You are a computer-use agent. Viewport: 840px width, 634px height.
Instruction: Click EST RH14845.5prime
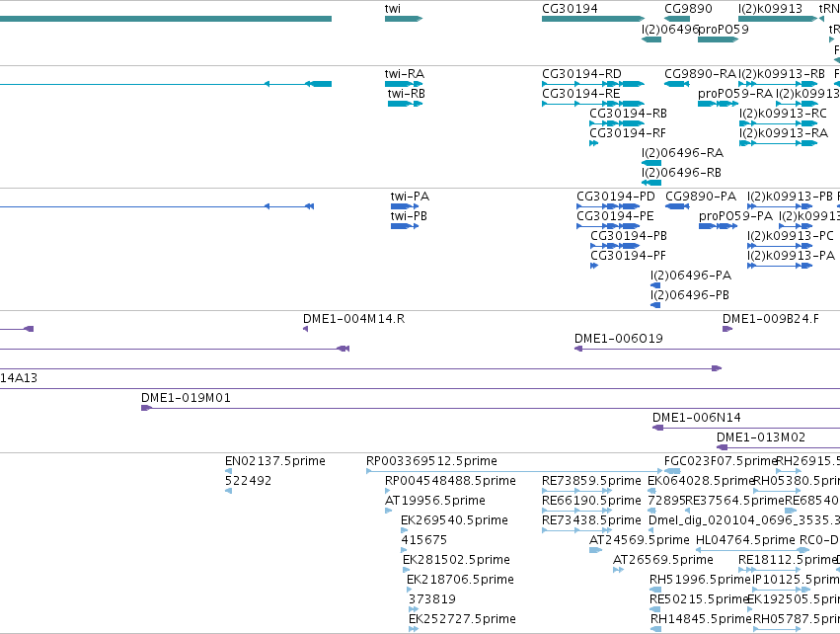pos(655,629)
